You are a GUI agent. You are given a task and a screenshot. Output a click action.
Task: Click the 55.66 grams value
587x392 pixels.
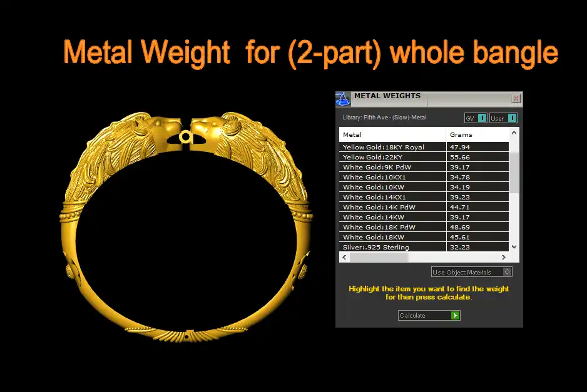[460, 157]
